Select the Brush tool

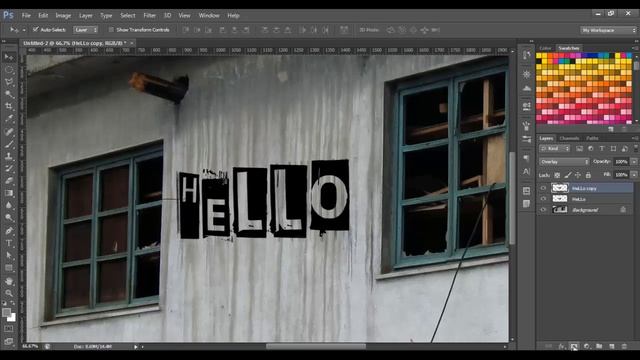pos(9,144)
